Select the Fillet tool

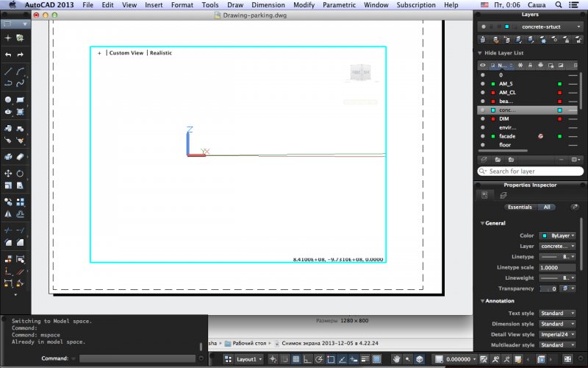8,243
